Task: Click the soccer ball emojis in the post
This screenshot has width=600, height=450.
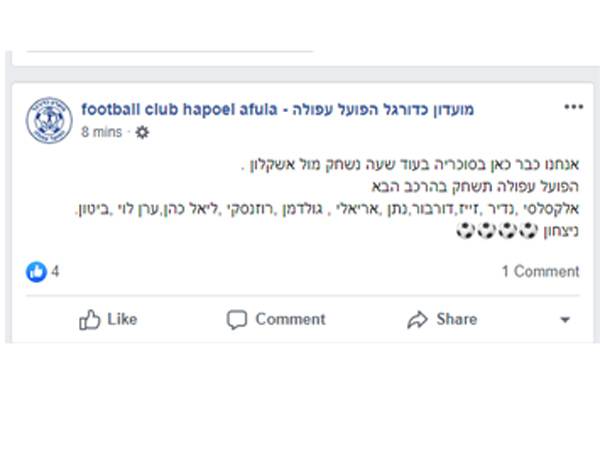Action: click(x=489, y=233)
